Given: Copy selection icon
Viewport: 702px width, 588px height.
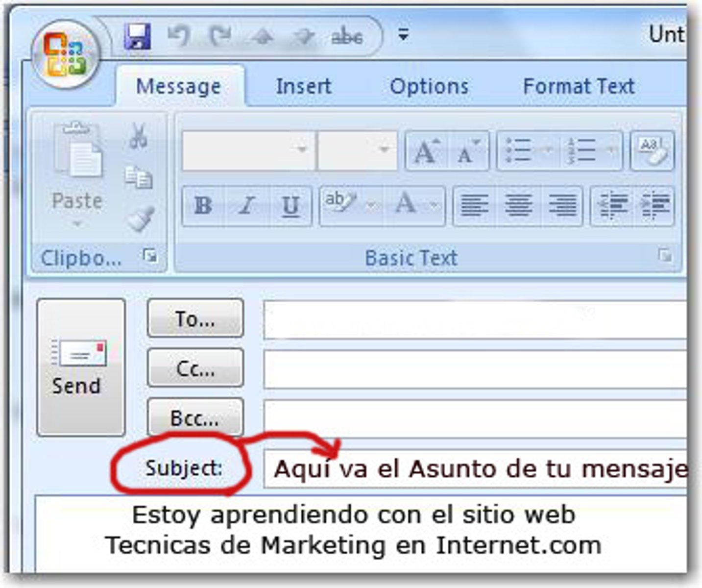Looking at the screenshot, I should (139, 177).
